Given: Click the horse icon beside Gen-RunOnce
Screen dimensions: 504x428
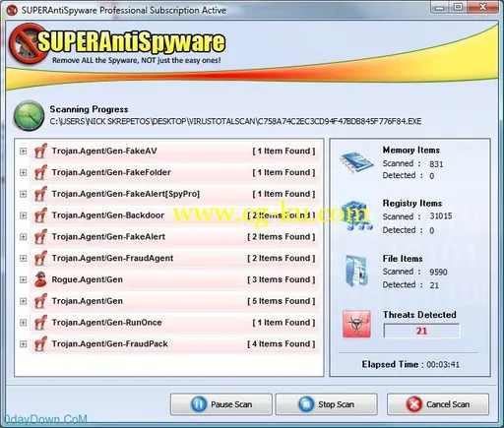Looking at the screenshot, I should click(x=40, y=323).
